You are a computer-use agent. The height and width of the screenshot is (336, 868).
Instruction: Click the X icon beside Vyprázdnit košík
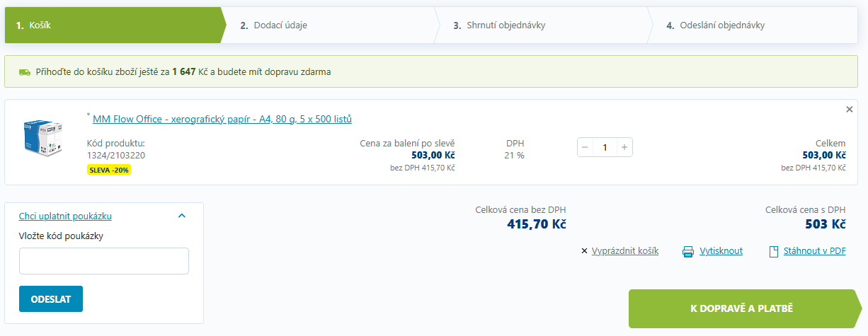[584, 251]
